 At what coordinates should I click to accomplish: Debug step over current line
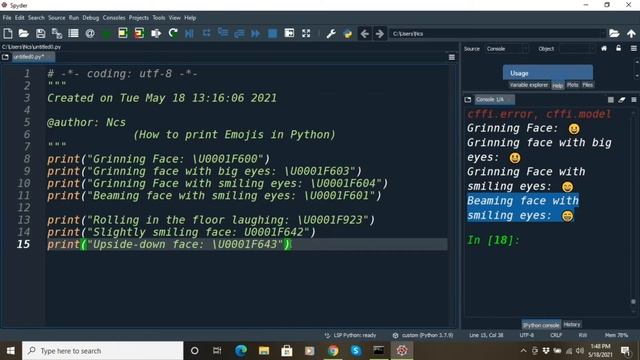click(207, 33)
